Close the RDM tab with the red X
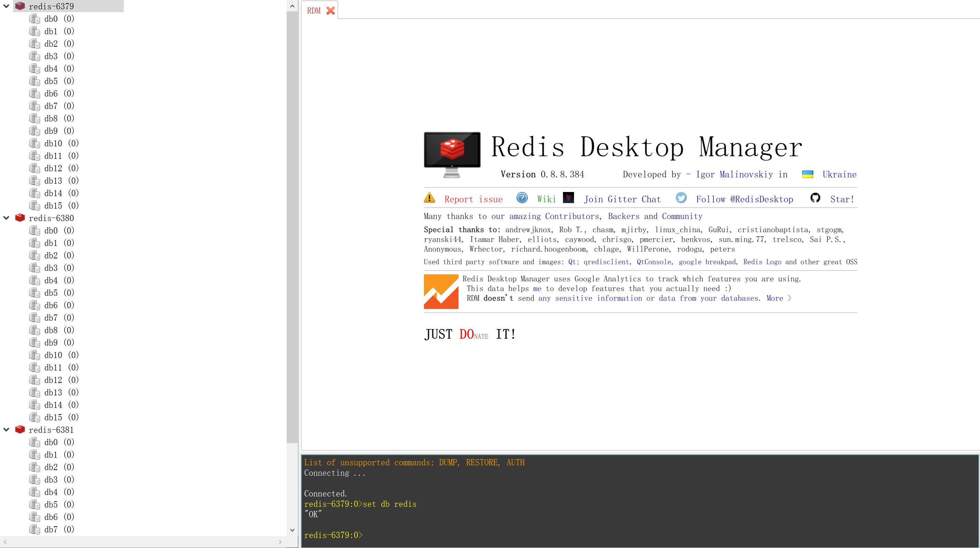 tap(331, 11)
